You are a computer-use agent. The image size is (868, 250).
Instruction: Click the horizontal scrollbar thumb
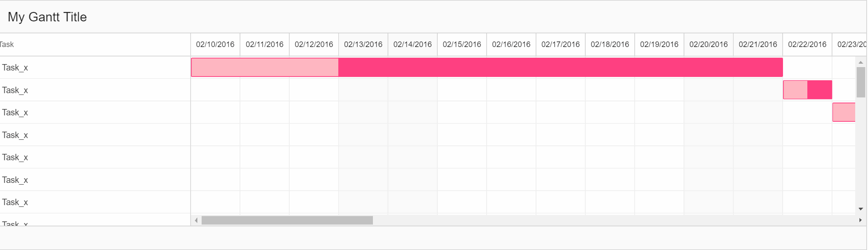(287, 221)
